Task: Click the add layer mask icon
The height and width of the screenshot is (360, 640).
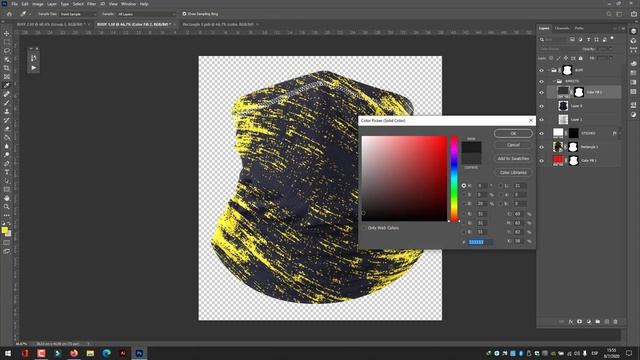Action: (580, 322)
